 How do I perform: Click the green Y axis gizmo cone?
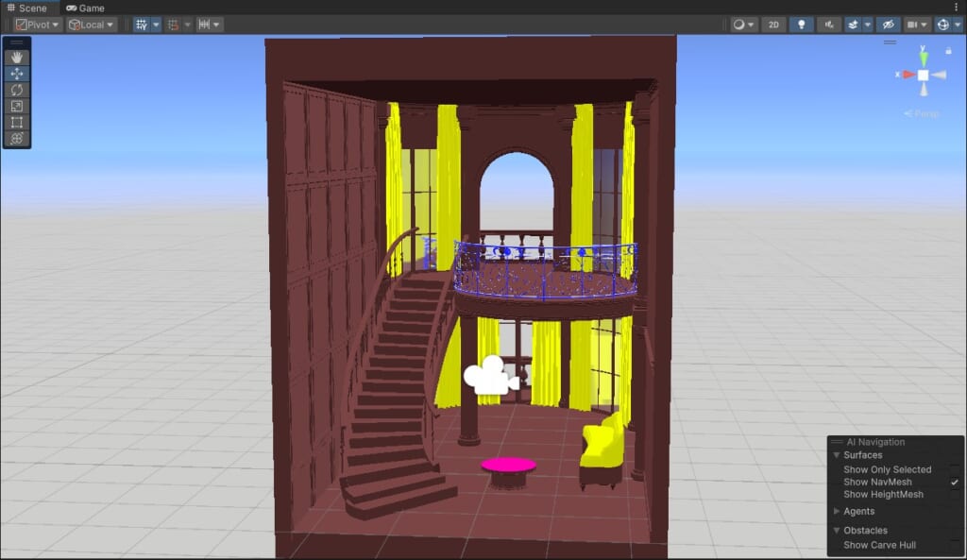pos(924,58)
